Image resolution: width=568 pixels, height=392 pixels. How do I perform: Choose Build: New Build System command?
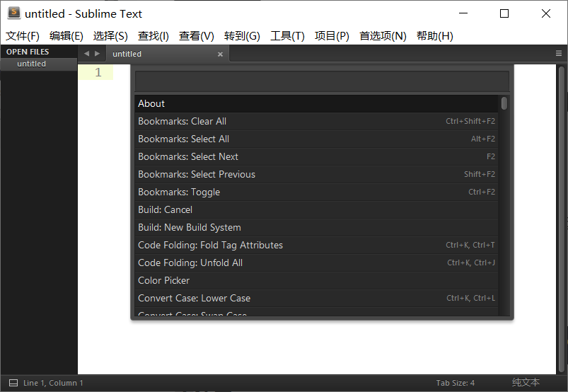click(x=316, y=228)
